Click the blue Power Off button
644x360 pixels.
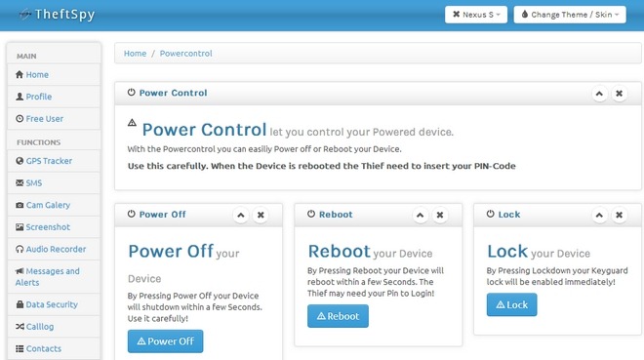coord(166,341)
